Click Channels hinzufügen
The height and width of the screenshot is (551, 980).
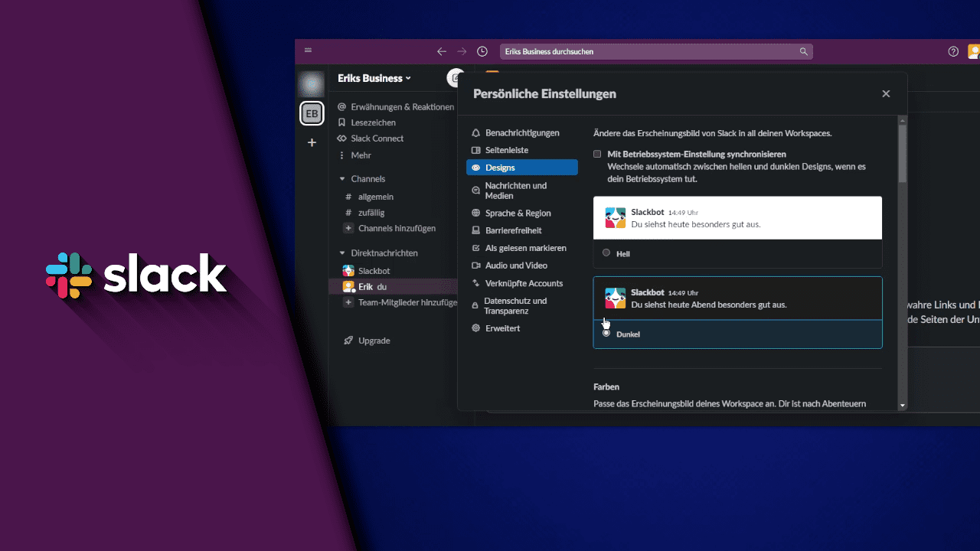point(397,228)
